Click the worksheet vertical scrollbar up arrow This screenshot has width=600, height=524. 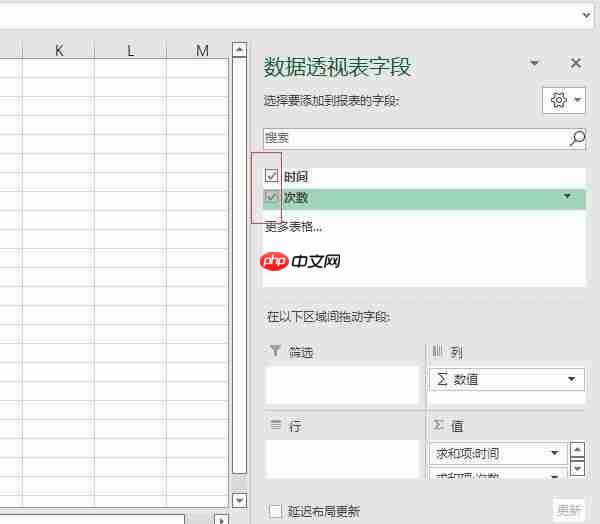[239, 49]
